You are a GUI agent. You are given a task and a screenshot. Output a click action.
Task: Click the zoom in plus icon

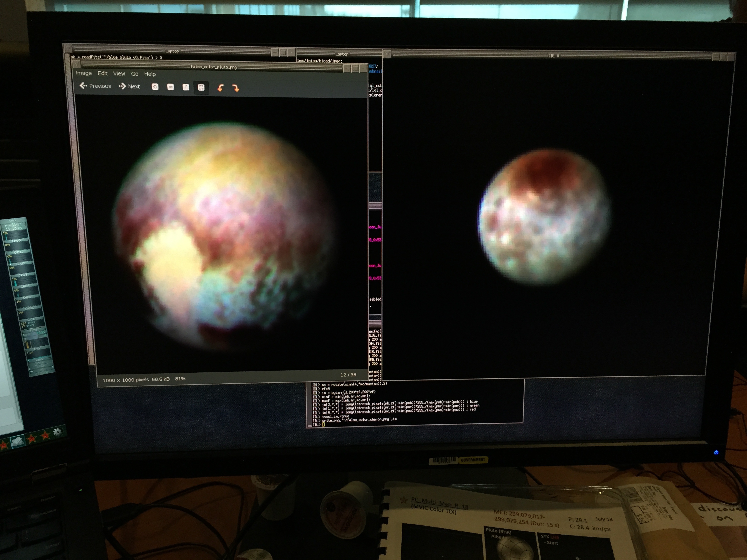(155, 87)
